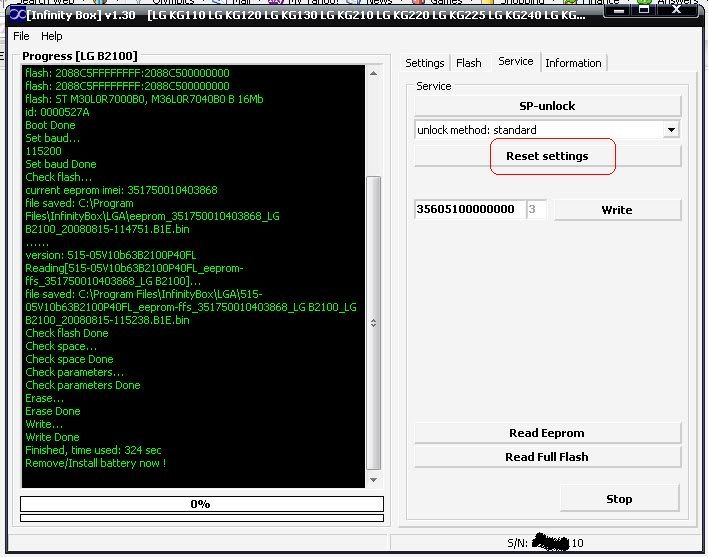This screenshot has height=557, width=709.
Task: Maximize the Infinity Box window
Action: pyautogui.click(x=644, y=10)
